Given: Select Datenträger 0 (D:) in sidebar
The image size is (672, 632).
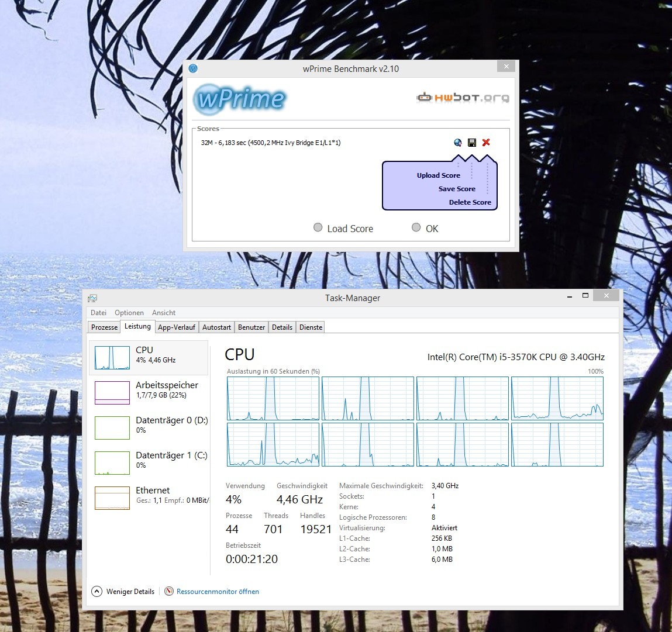Looking at the screenshot, I should pyautogui.click(x=149, y=427).
